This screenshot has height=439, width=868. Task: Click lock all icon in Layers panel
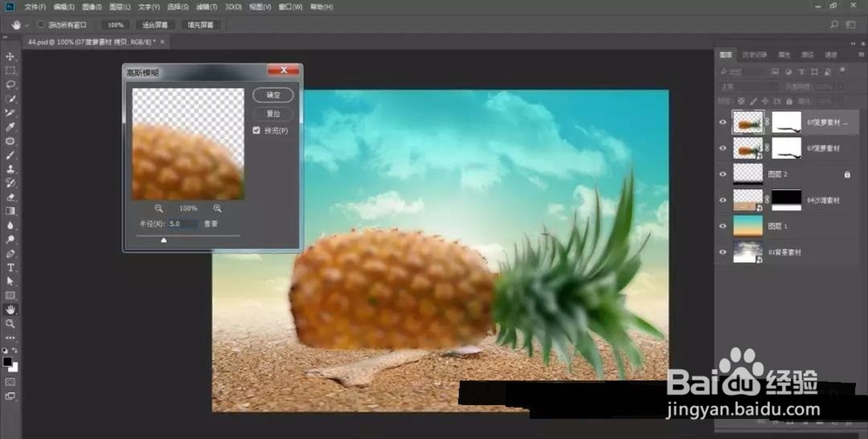click(x=789, y=102)
